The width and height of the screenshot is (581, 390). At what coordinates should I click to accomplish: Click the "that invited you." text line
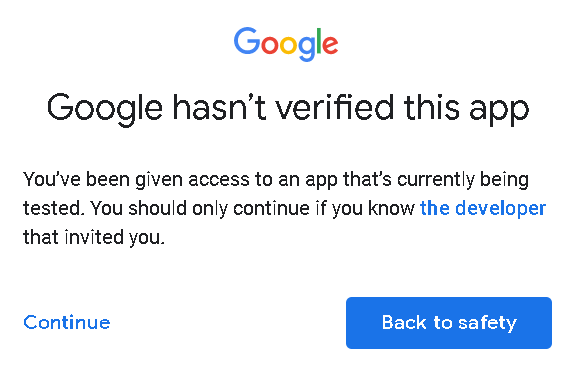(x=94, y=237)
